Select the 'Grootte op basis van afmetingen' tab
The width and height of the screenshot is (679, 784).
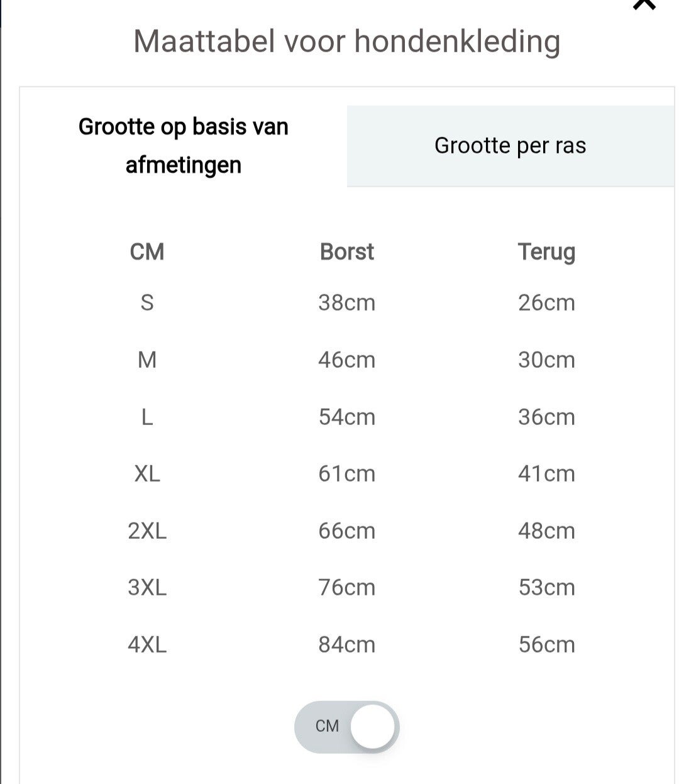click(x=183, y=146)
